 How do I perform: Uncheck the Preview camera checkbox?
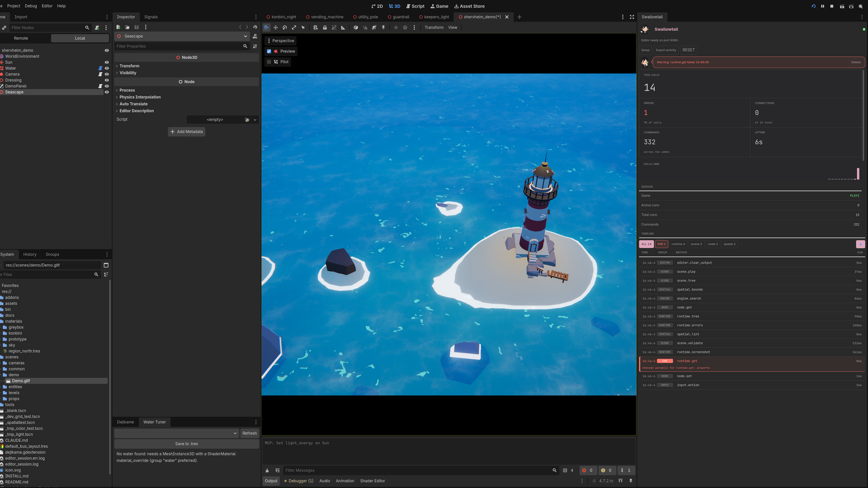269,52
